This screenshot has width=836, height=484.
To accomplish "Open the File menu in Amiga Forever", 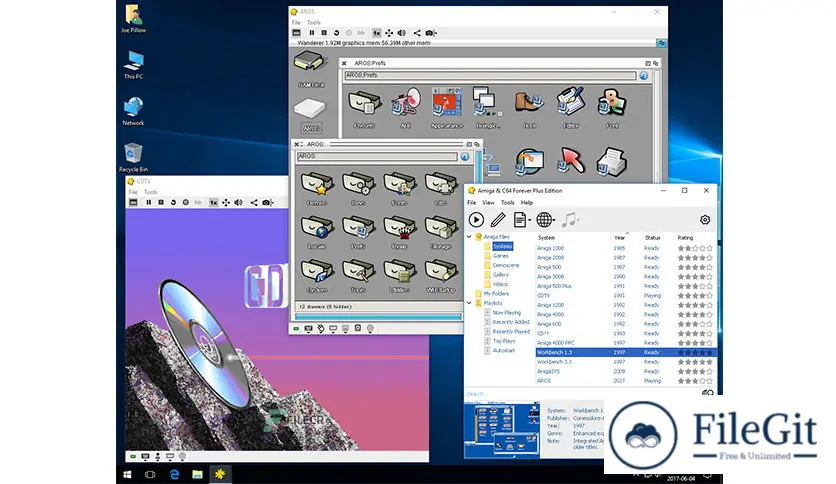I will tap(472, 203).
